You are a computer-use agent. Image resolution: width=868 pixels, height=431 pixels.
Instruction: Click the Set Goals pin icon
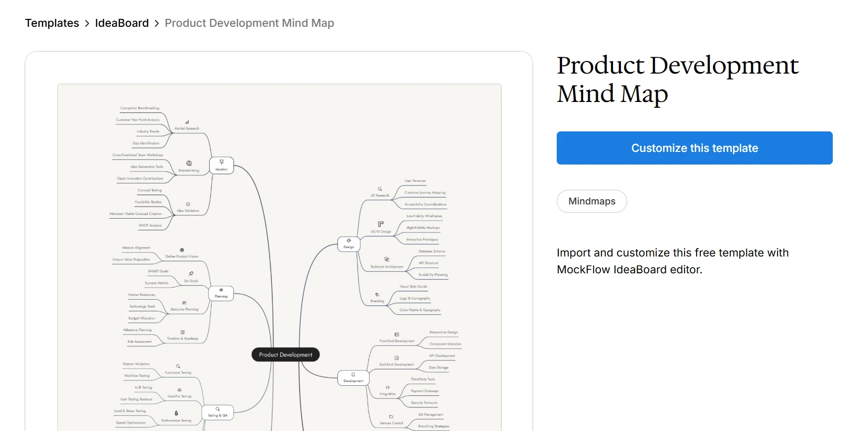click(x=191, y=274)
